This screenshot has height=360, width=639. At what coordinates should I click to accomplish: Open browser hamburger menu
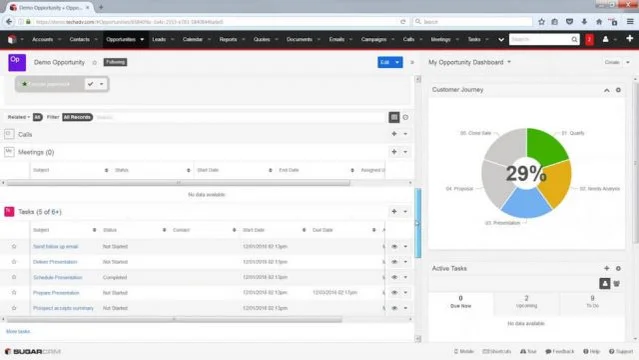[x=630, y=22]
